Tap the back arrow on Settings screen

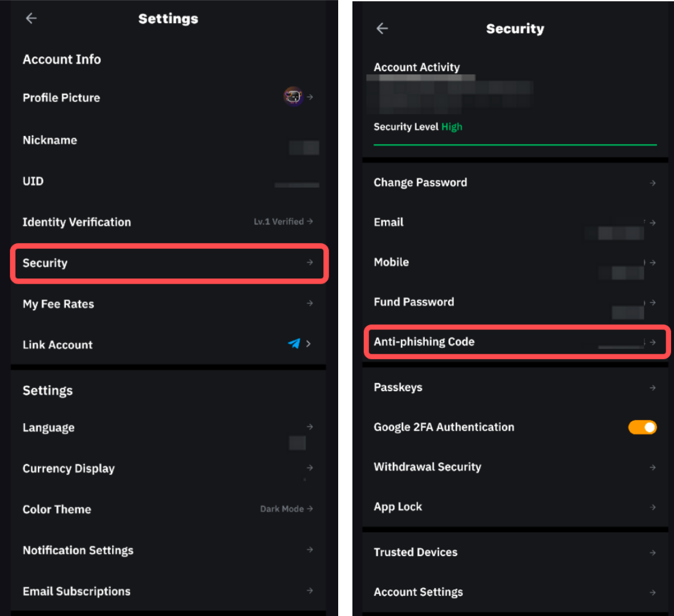click(31, 18)
